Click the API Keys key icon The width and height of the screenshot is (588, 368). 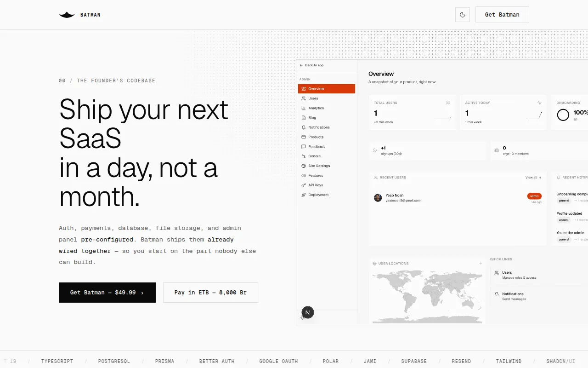[x=304, y=185]
